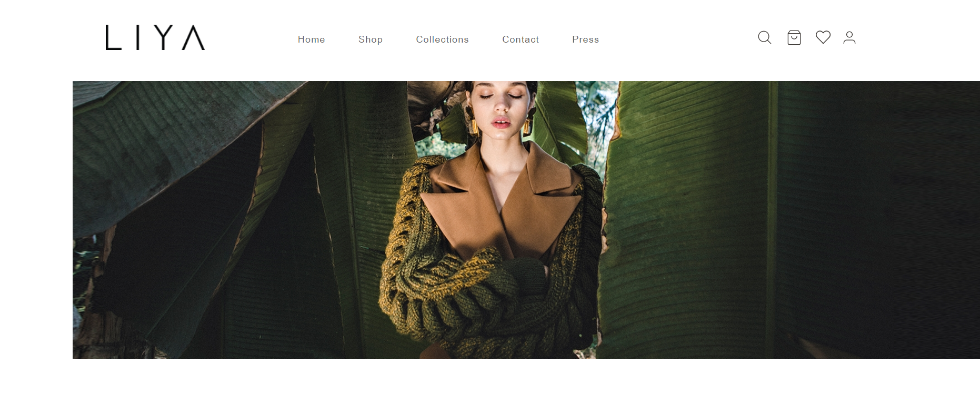980x413 pixels.
Task: Open the search magnifier icon
Action: coord(764,38)
